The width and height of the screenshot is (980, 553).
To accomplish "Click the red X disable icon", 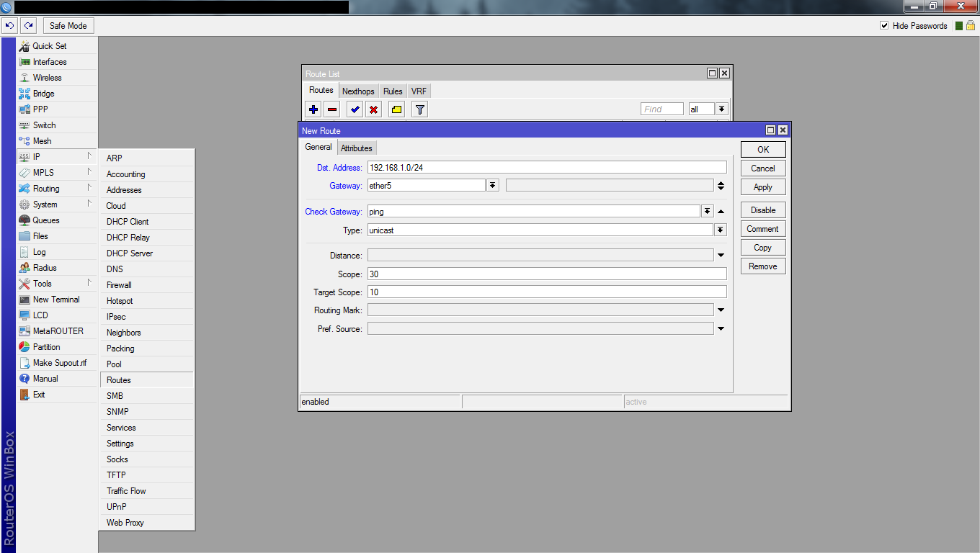I will coord(373,109).
